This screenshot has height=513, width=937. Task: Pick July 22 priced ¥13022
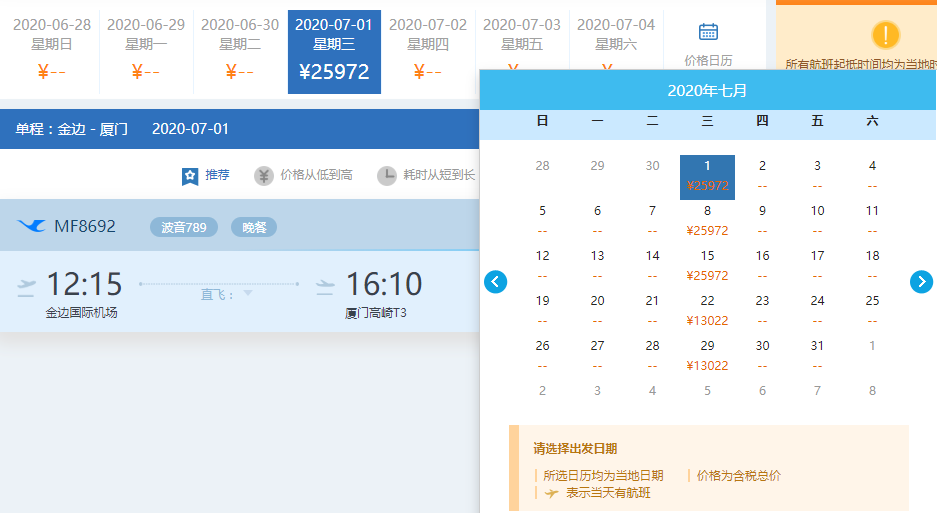708,311
